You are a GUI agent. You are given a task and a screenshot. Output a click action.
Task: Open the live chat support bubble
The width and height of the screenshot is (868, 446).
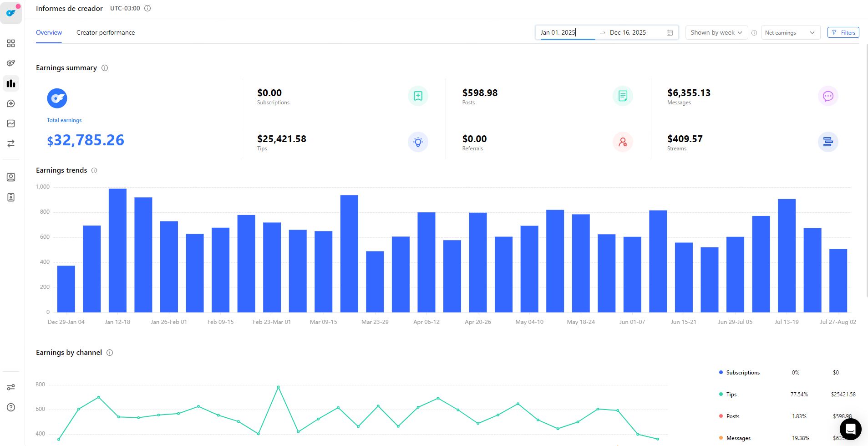click(850, 429)
